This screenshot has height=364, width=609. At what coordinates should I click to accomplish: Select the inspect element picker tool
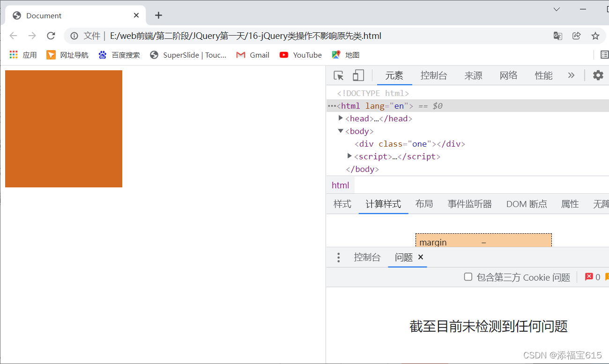click(338, 75)
